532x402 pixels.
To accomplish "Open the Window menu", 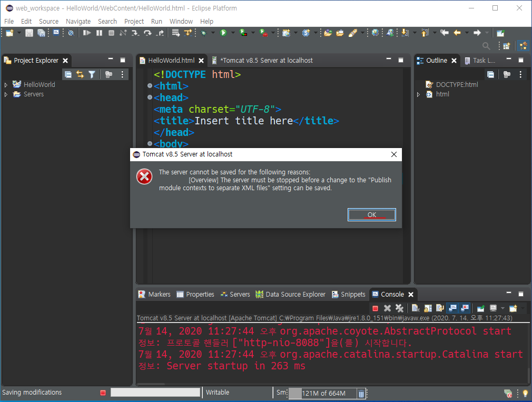I will click(x=181, y=22).
